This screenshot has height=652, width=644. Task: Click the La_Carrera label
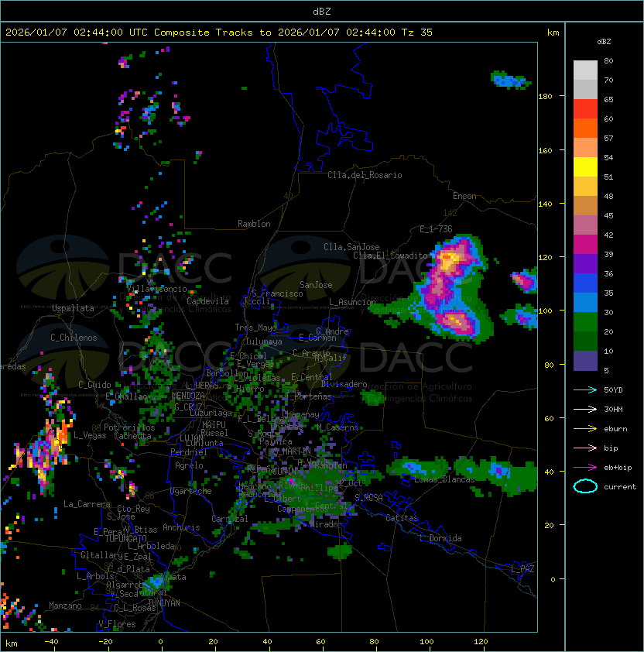[x=87, y=504]
